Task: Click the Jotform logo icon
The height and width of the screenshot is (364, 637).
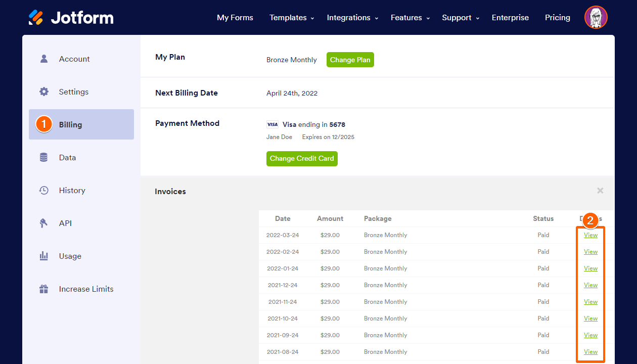Action: (x=36, y=17)
